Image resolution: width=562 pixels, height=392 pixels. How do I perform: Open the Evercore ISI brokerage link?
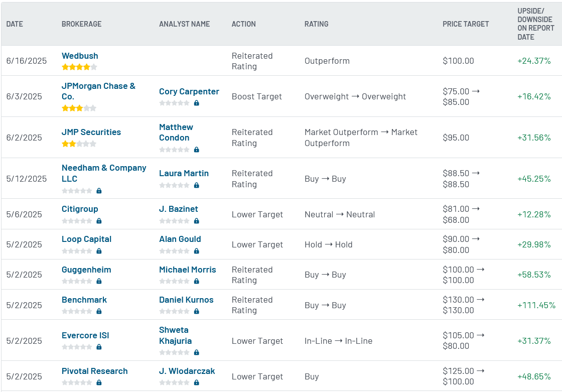tap(85, 335)
